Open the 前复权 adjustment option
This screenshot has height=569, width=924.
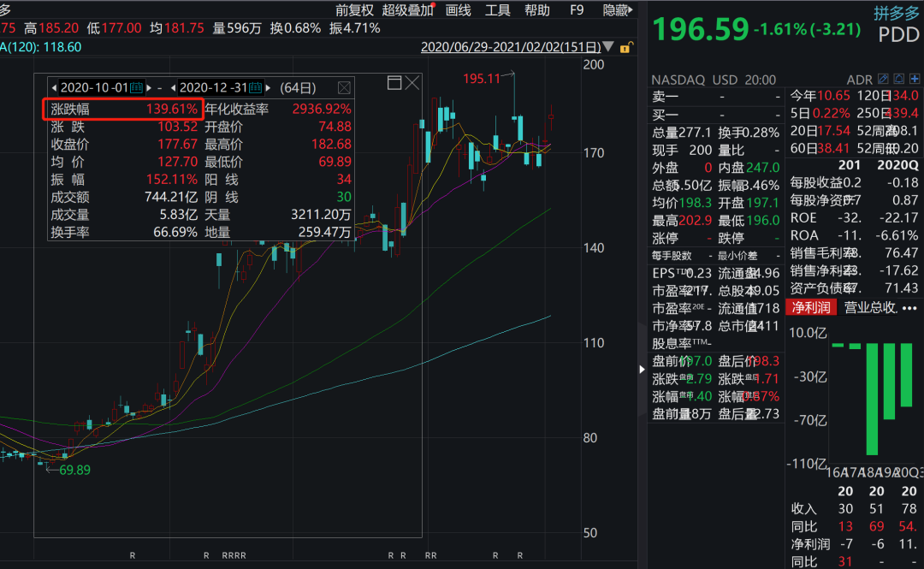(355, 10)
